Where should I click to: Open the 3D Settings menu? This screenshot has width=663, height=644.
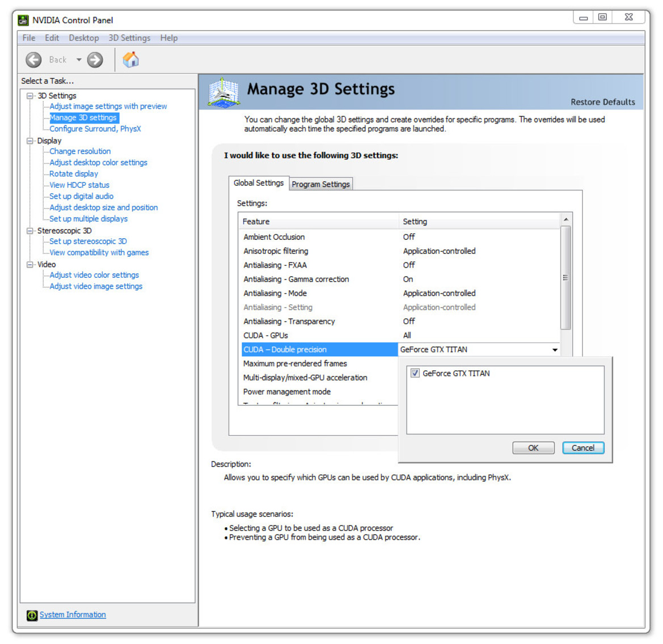129,38
